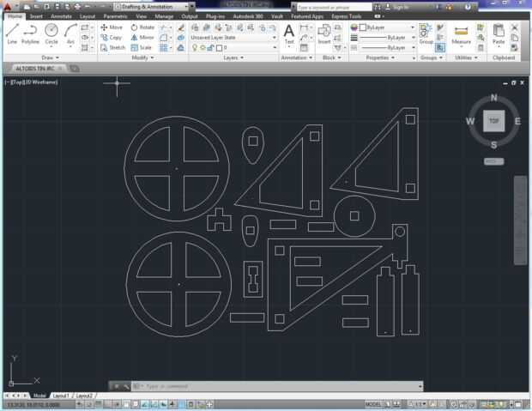The image size is (532, 411).
Task: Open the Parametric ribbon tab
Action: [115, 16]
